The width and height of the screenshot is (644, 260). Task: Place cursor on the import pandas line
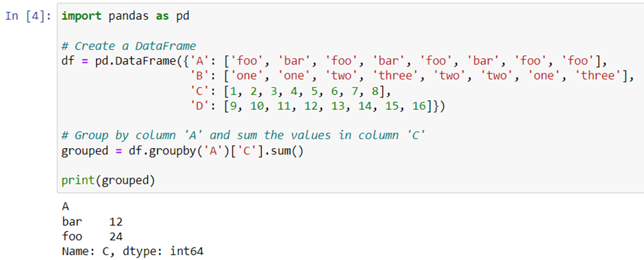coord(125,17)
